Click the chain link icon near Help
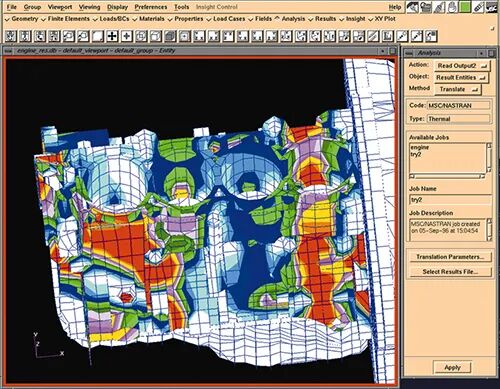This screenshot has width=500, height=389. pyautogui.click(x=478, y=7)
